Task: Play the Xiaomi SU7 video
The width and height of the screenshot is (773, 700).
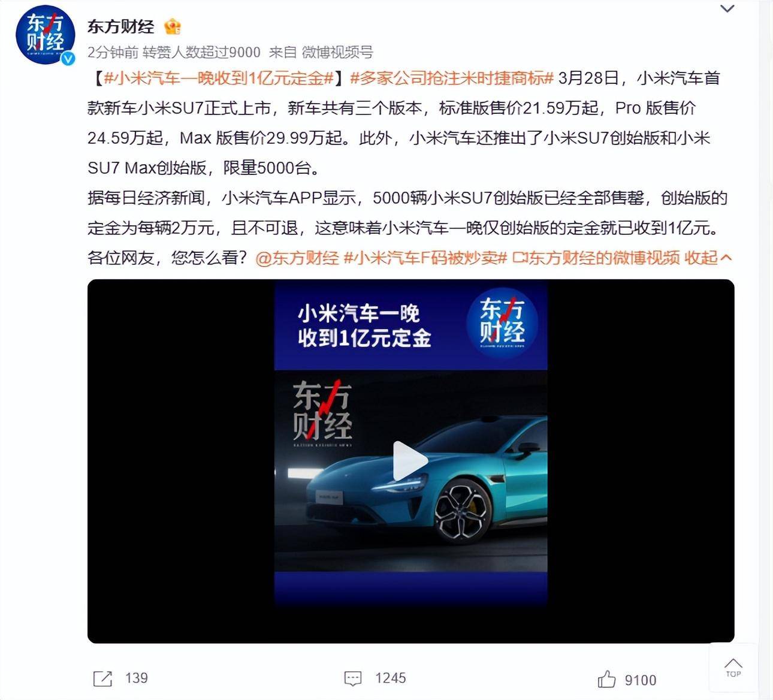Action: [410, 461]
